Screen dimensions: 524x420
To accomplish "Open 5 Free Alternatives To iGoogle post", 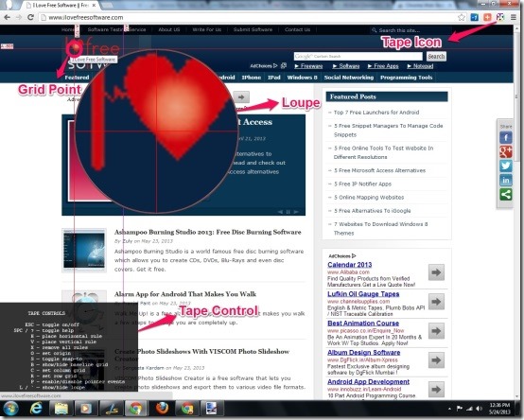I will [373, 211].
